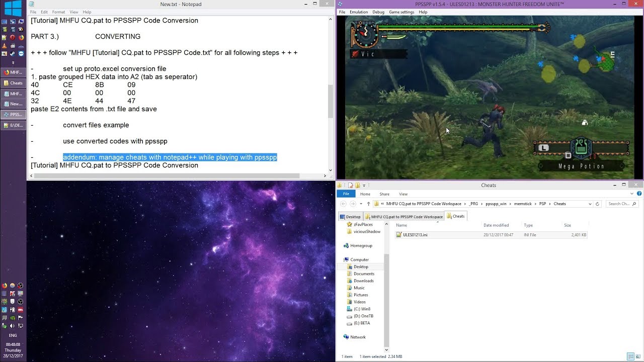Open Explorer File ribbon tab
The width and height of the screenshot is (644, 362).
346,194
